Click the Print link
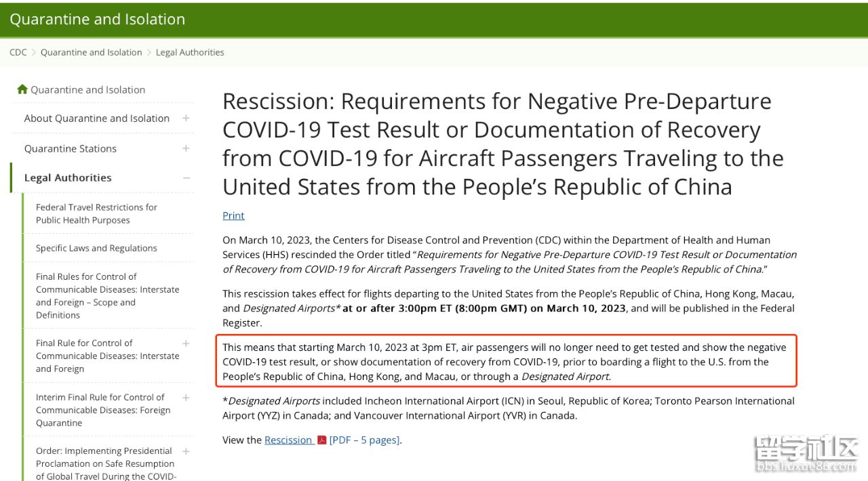 pyautogui.click(x=233, y=215)
